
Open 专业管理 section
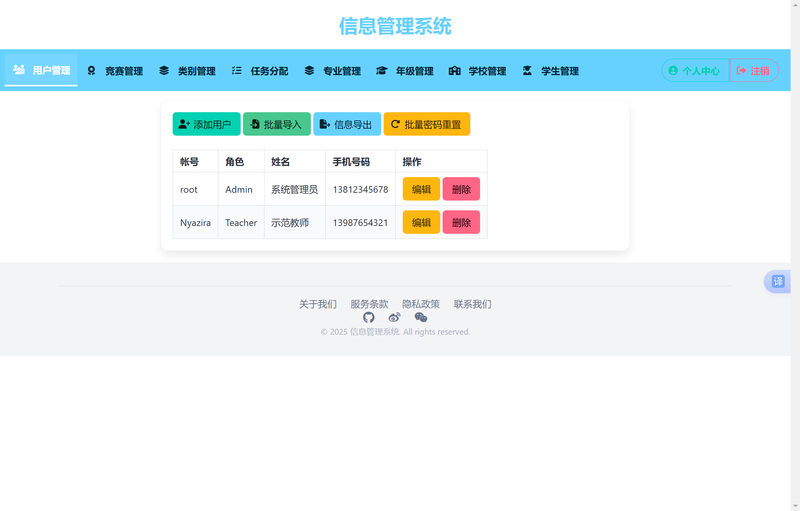(333, 71)
